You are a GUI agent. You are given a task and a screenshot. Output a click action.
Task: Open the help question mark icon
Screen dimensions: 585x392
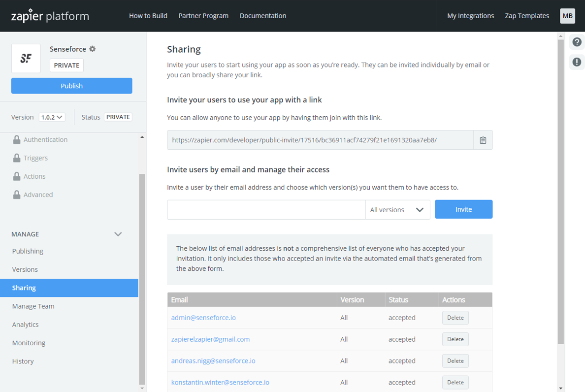pos(577,42)
